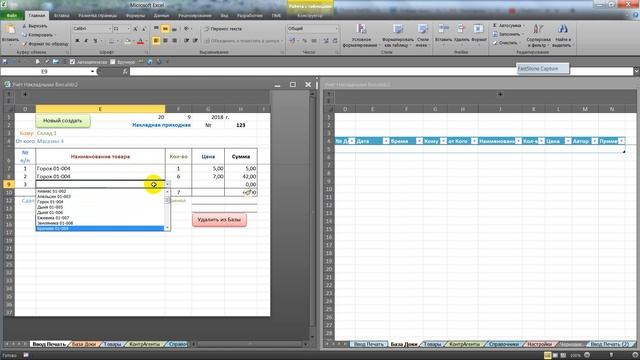Click the dropdown arrow on cell E9
Screen dimensions: 640x360
point(167,184)
